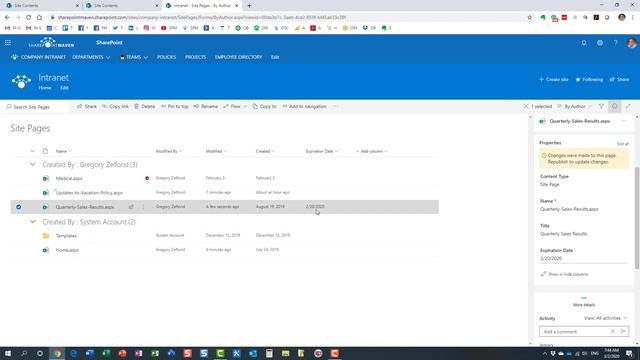Bookmark this page with the star icon
The image size is (640, 360).
point(529,18)
